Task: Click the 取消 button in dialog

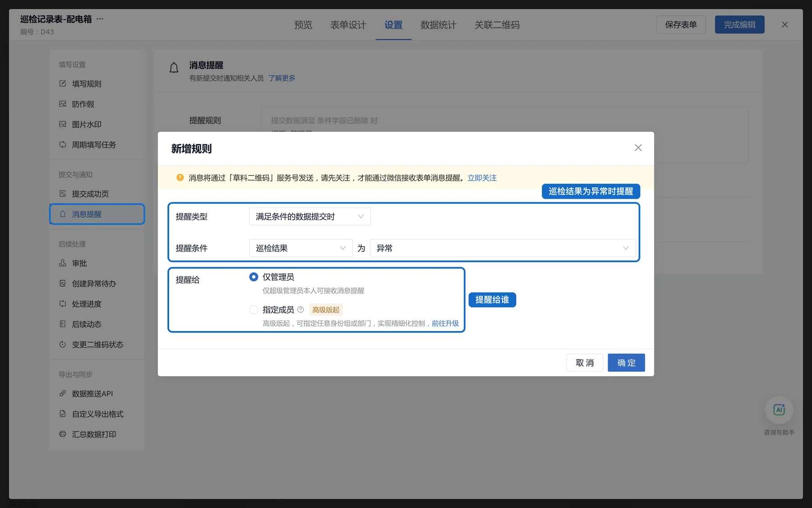Action: point(585,363)
